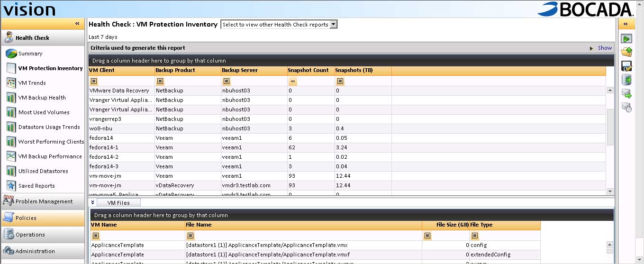644x264 pixels.
Task: Click the open folder icon with green arrow
Action: 626,52
